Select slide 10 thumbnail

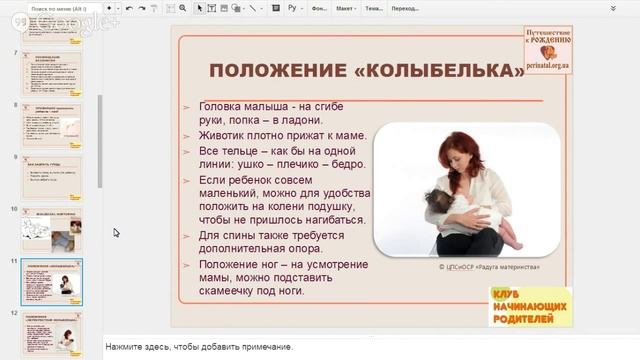pos(52,230)
